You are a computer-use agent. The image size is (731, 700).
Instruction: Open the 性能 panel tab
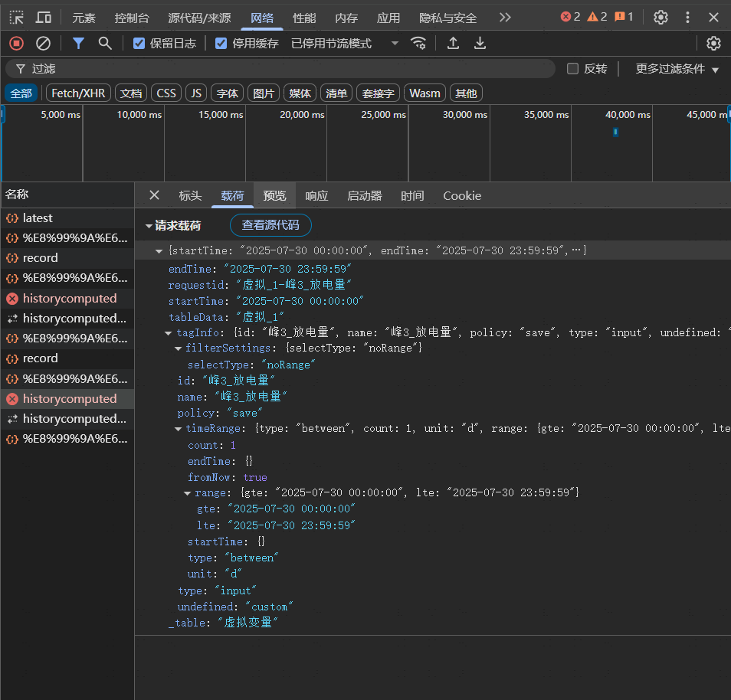304,18
